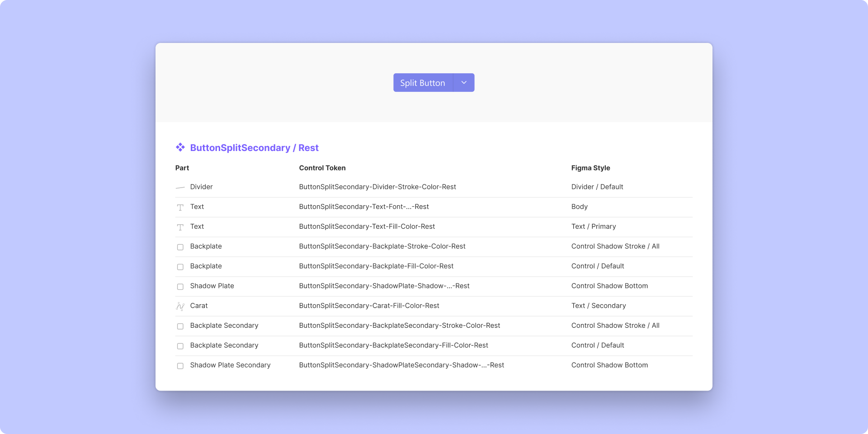This screenshot has height=434, width=868.
Task: Select ButtonSplitSecondary-BackplateSecondary-Stroke-Color-Rest token
Action: (x=400, y=325)
